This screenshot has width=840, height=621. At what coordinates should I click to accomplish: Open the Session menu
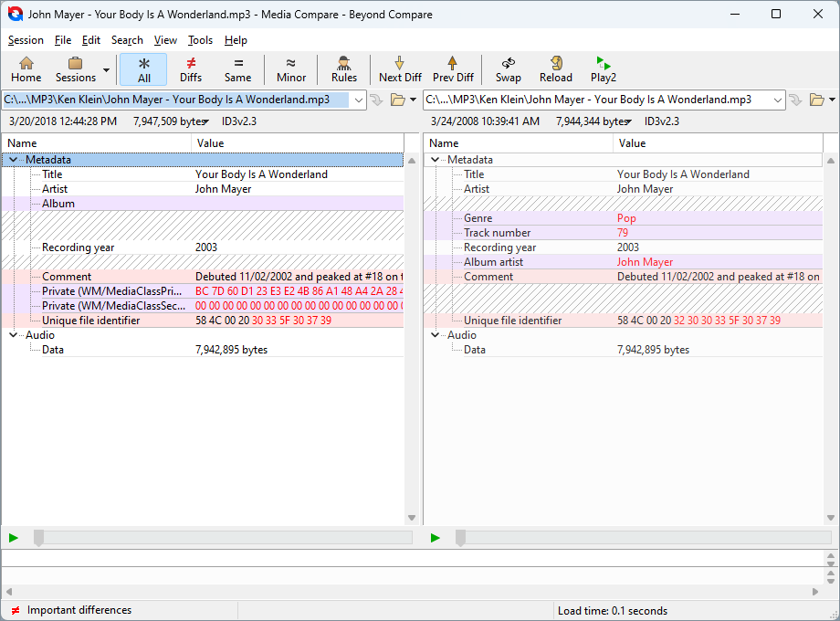point(26,40)
